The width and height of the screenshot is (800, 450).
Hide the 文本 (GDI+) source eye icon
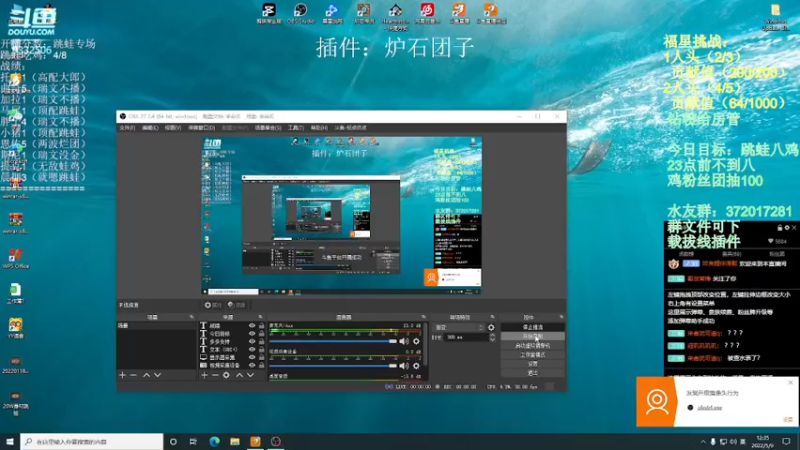coord(252,349)
